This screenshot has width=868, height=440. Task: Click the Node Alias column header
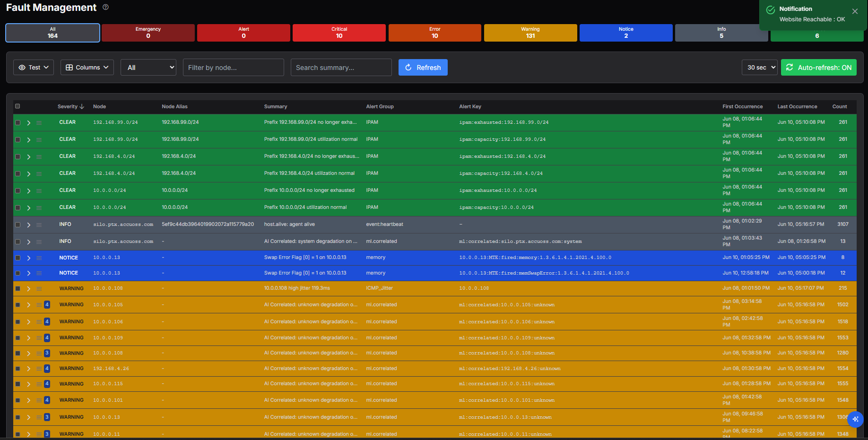[x=174, y=107]
